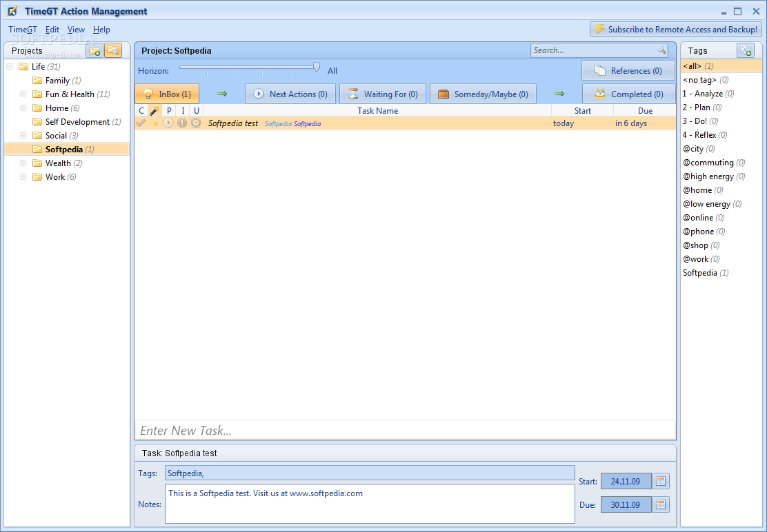This screenshot has height=532, width=767.
Task: Click the Notes text area
Action: tap(370, 504)
